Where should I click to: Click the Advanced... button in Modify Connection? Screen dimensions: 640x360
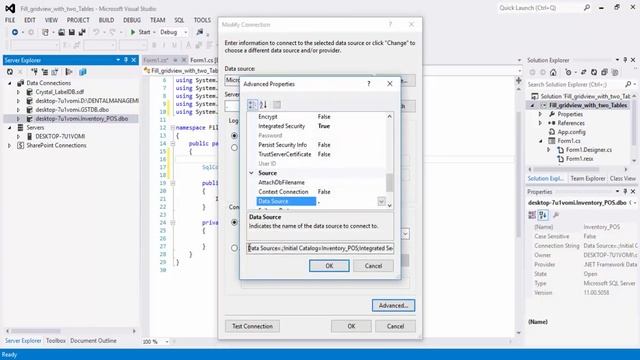pyautogui.click(x=393, y=305)
